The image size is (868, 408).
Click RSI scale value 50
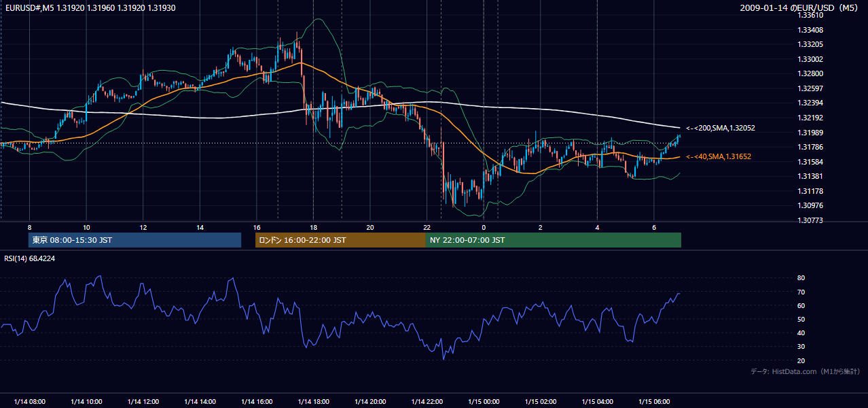pos(801,319)
